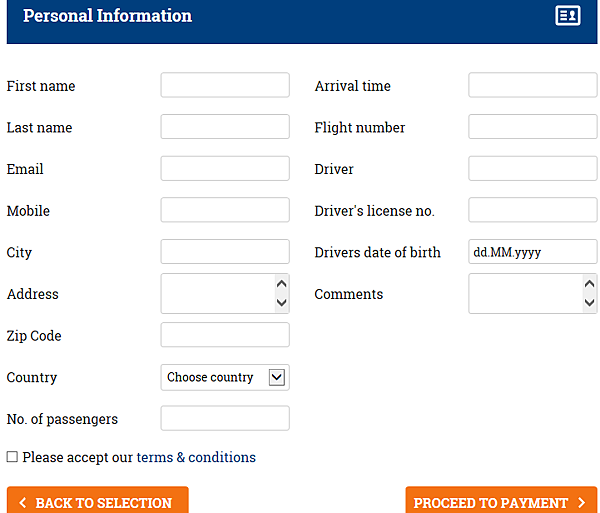Click the Zip Code field
Screen dimensions: 600x513
coord(225,335)
